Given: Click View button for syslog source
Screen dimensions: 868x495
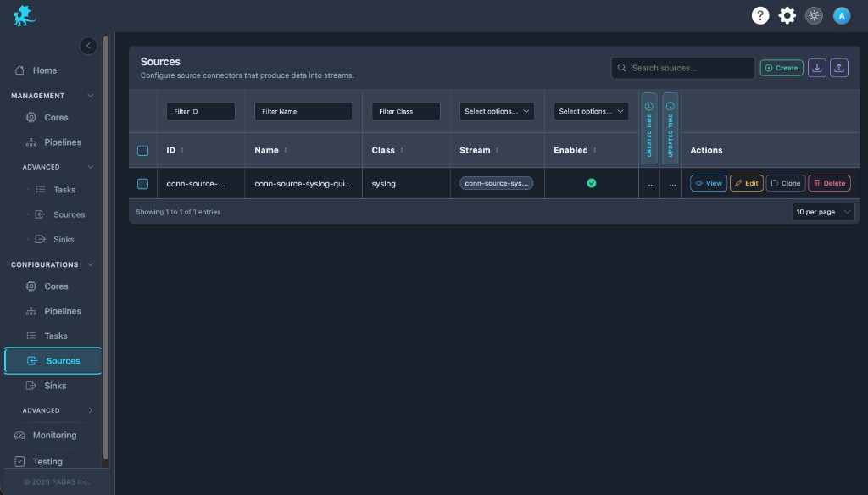Looking at the screenshot, I should (708, 183).
